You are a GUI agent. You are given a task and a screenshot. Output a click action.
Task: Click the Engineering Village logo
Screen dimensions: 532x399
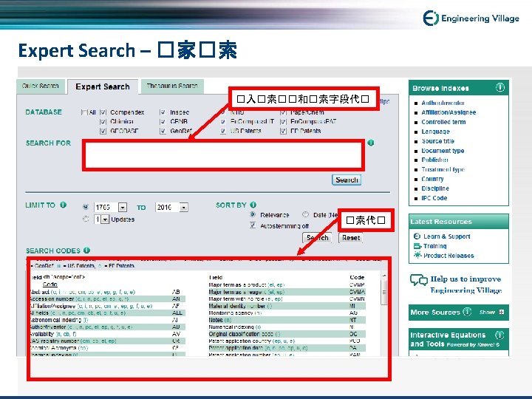pos(471,18)
